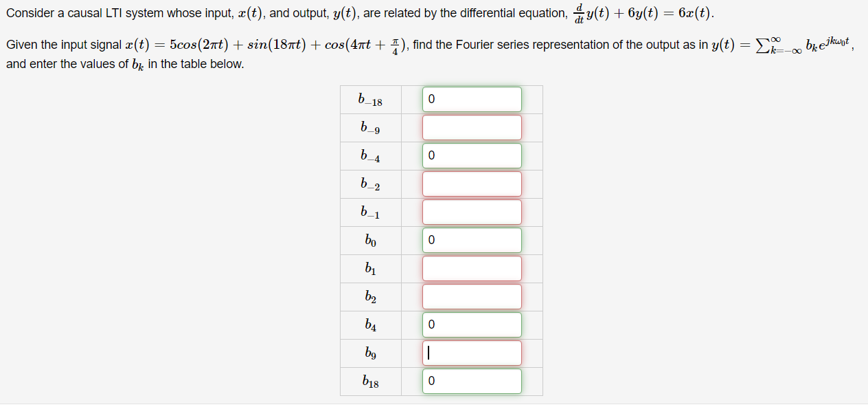The height and width of the screenshot is (407, 868).
Task: Click the b_-1 input field
Action: coord(472,212)
